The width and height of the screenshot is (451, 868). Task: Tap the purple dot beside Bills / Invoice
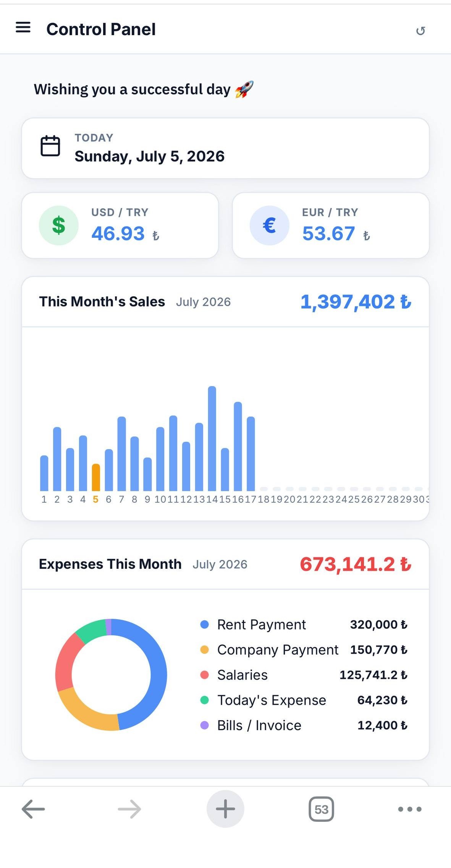tap(205, 725)
